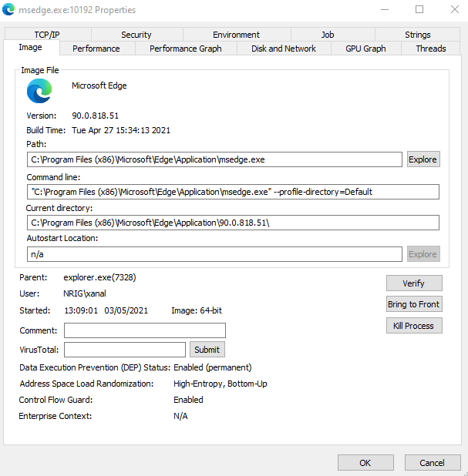The height and width of the screenshot is (476, 468).
Task: Switch to the Threads tab
Action: (x=431, y=49)
